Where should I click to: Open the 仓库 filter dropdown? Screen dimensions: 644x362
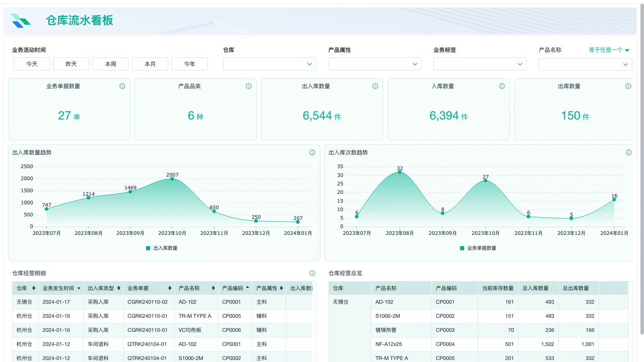270,64
